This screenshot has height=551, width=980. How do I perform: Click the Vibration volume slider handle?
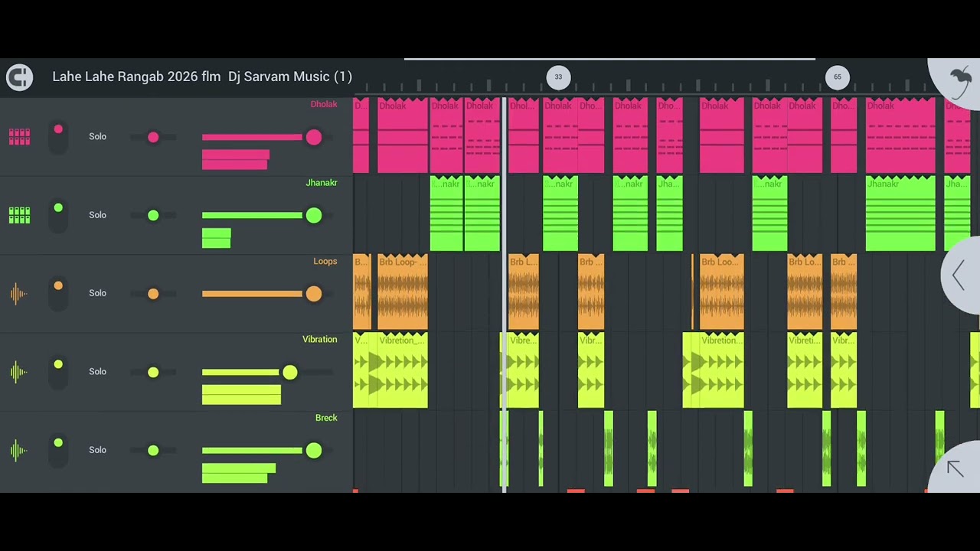(289, 372)
